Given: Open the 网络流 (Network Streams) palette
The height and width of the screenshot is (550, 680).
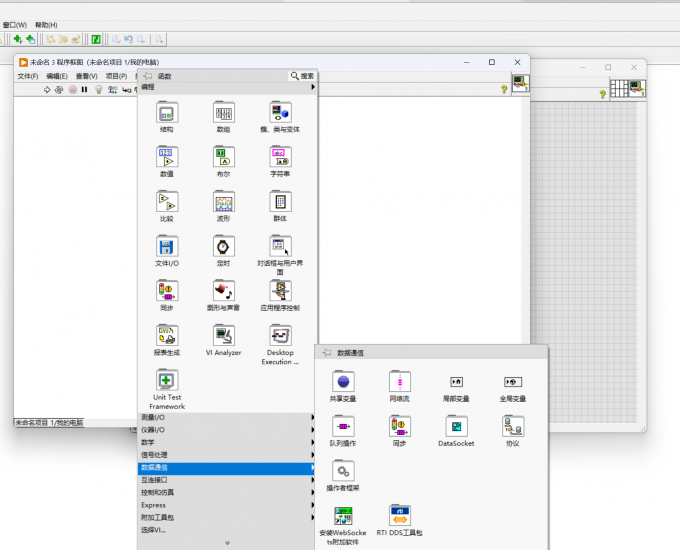Looking at the screenshot, I should pos(399,382).
